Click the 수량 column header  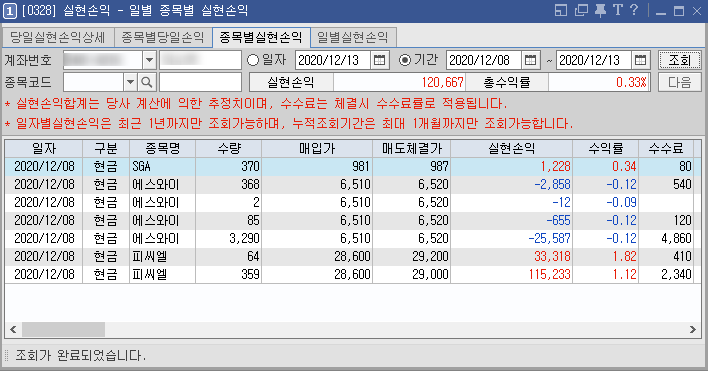pyautogui.click(x=229, y=148)
